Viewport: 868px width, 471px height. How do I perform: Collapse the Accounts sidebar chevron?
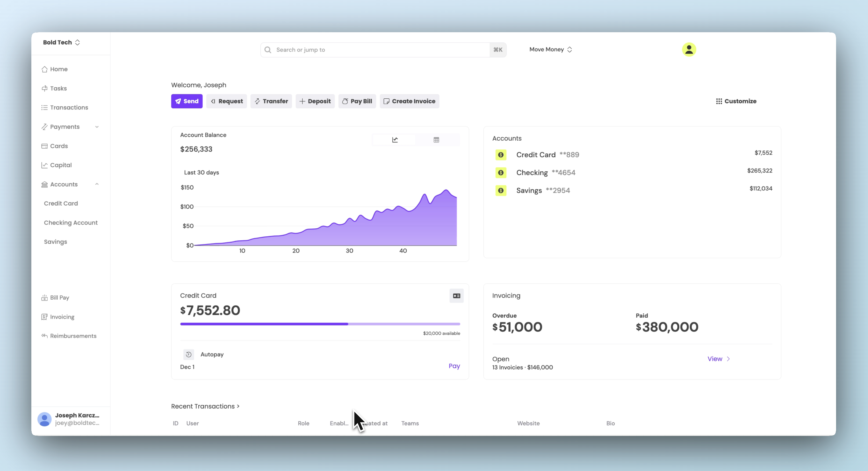(97, 184)
